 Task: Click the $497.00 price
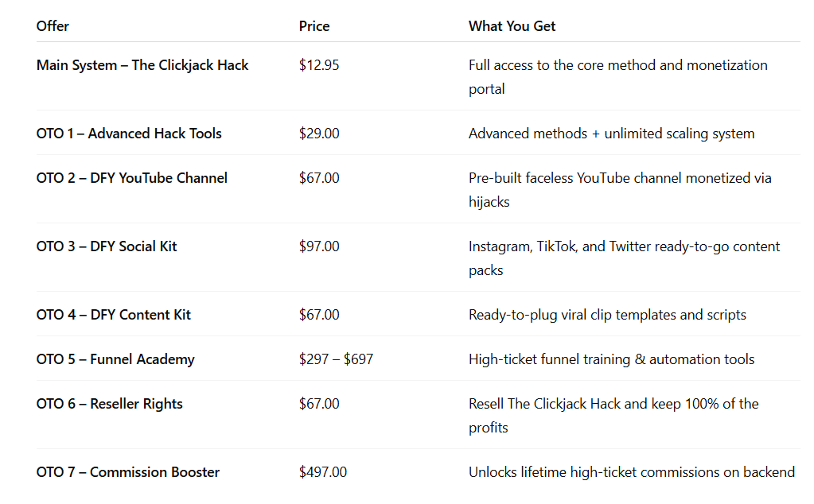point(323,472)
